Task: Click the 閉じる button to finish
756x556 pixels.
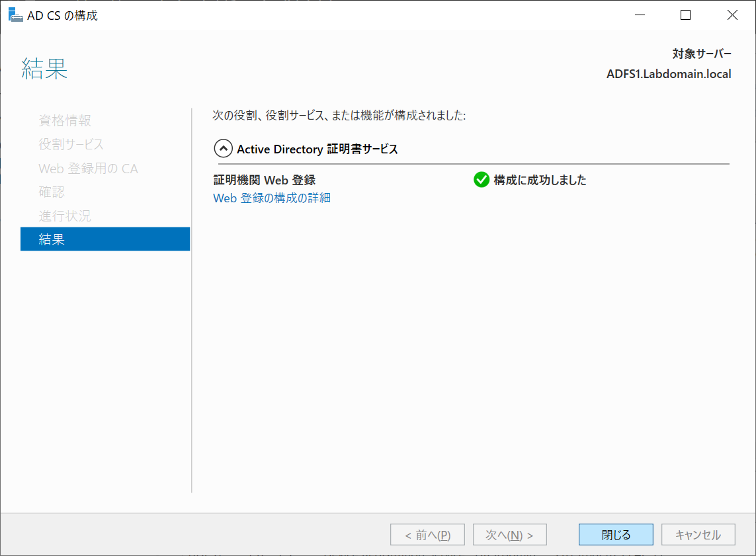Action: click(615, 534)
